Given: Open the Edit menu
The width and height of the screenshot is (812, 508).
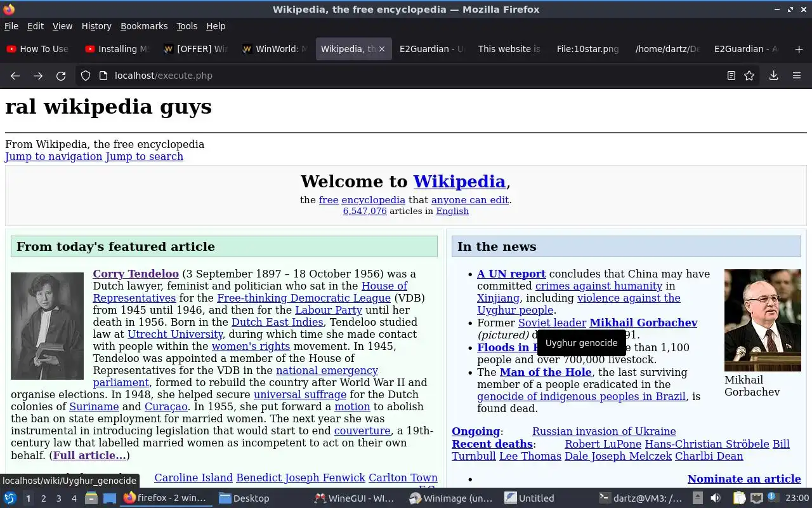Looking at the screenshot, I should pos(36,26).
